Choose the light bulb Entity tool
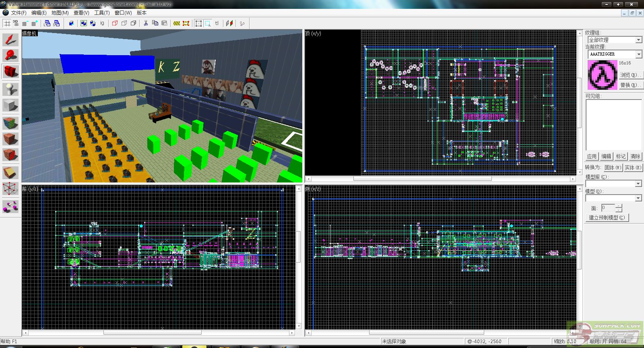The height and width of the screenshot is (348, 644). [x=10, y=89]
